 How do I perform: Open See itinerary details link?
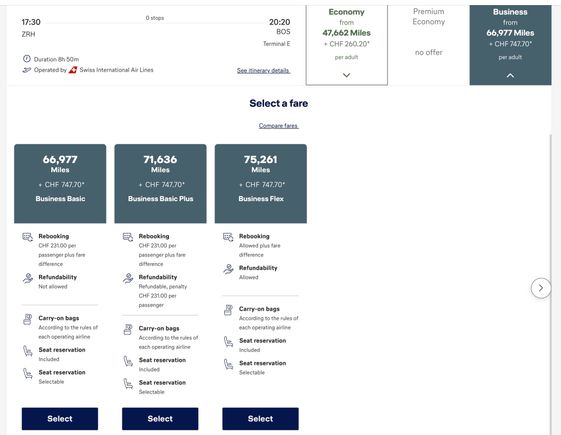(x=263, y=70)
